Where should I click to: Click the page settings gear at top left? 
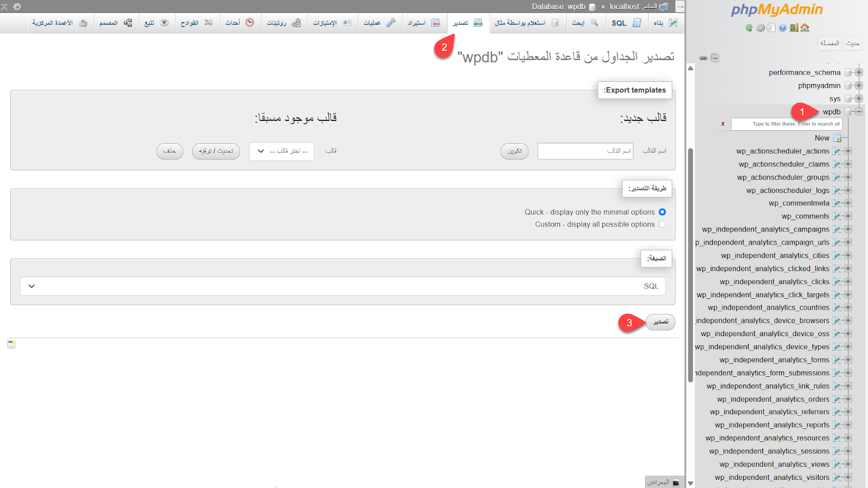17,7
